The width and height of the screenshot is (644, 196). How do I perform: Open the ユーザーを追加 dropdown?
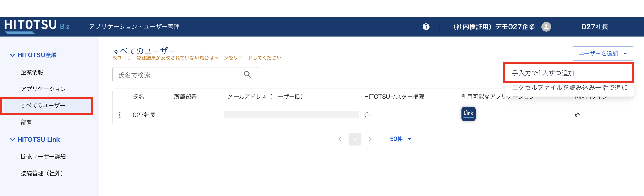(603, 53)
